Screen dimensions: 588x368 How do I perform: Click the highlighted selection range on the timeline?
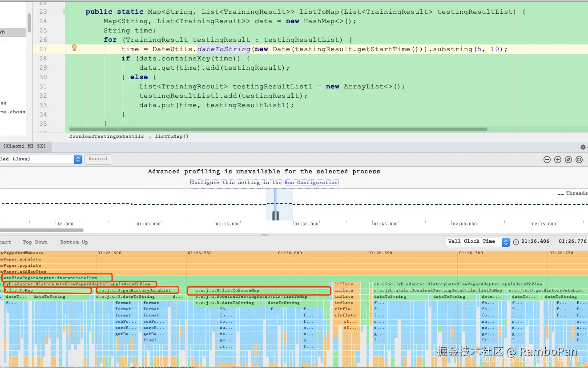click(279, 204)
